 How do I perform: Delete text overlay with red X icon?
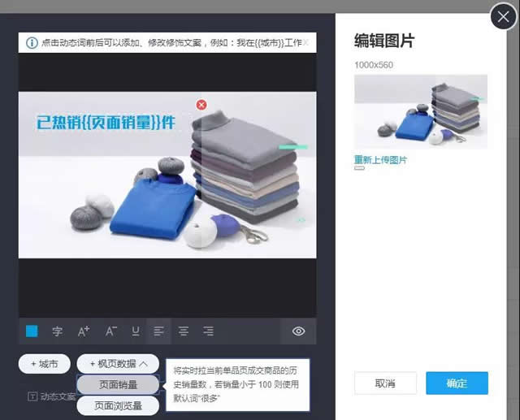click(x=201, y=105)
